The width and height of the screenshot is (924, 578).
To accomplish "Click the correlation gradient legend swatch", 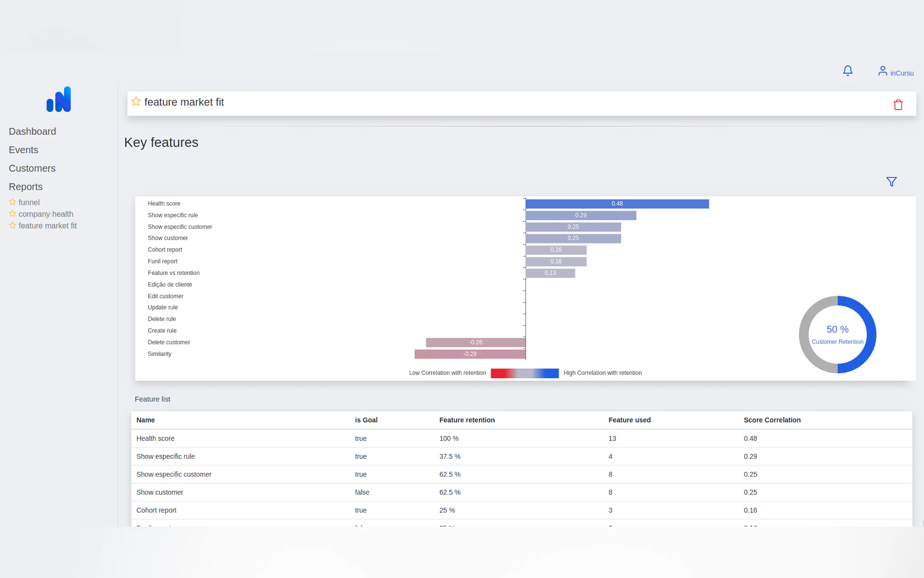I will click(524, 373).
